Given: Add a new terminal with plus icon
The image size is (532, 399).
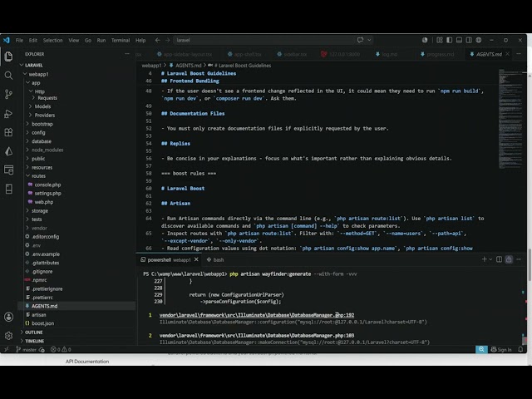Looking at the screenshot, I should coord(484,259).
